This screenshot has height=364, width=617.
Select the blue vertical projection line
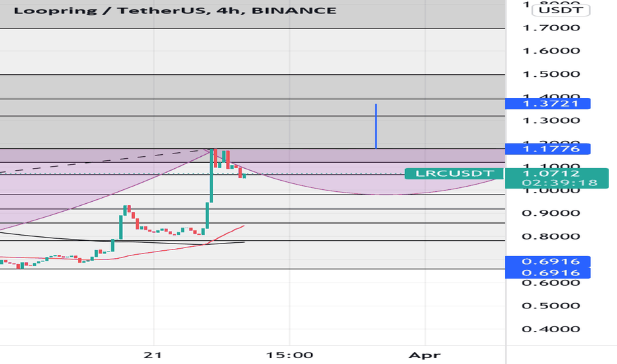tap(376, 126)
